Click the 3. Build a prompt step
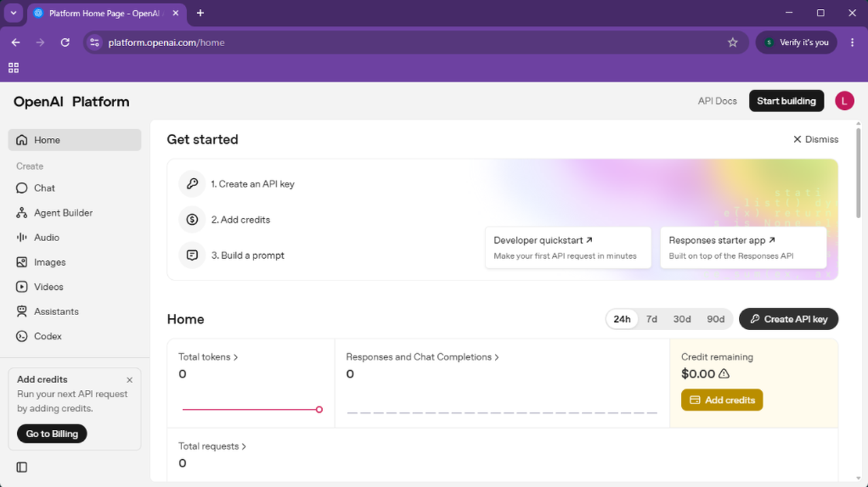The image size is (868, 487). (x=232, y=255)
